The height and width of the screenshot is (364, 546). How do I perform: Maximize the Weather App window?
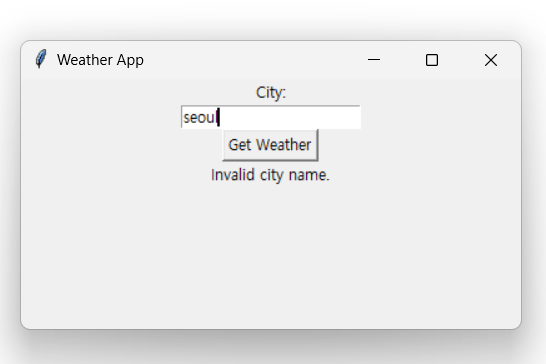[432, 60]
